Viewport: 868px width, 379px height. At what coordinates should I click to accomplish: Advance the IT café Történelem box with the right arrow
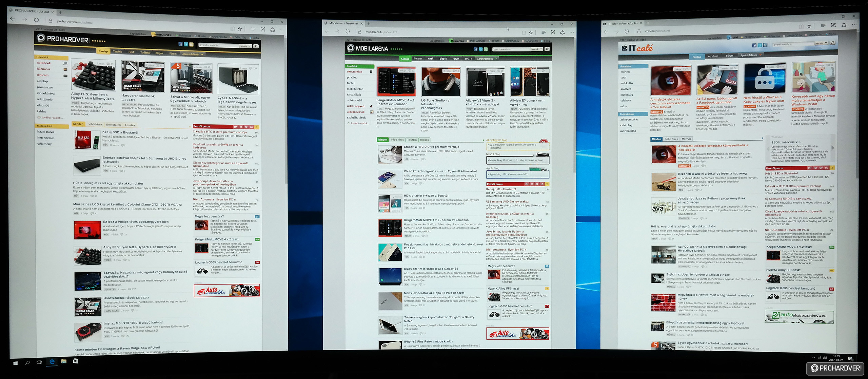pos(832,148)
